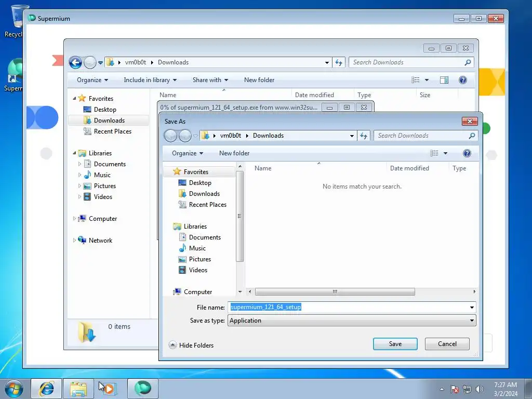Cancel the Save As dialog
Viewport: 532px width, 399px height.
pyautogui.click(x=447, y=344)
